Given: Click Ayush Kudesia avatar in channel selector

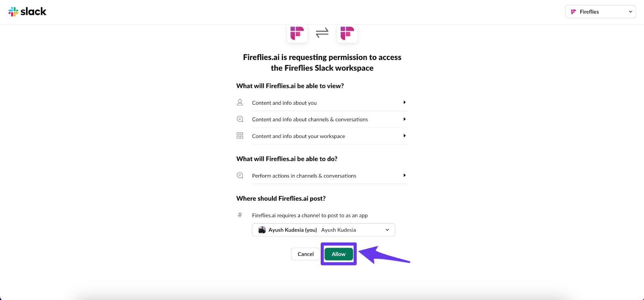Looking at the screenshot, I should pyautogui.click(x=262, y=230).
